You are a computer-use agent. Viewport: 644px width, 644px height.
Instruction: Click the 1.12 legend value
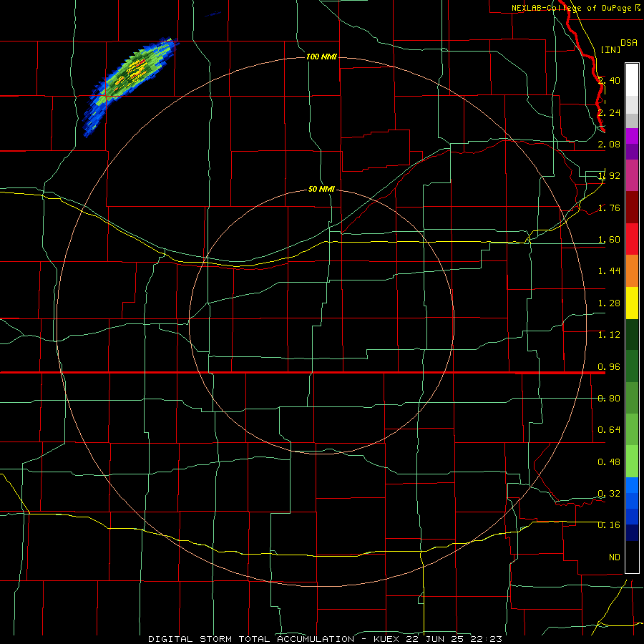(609, 335)
